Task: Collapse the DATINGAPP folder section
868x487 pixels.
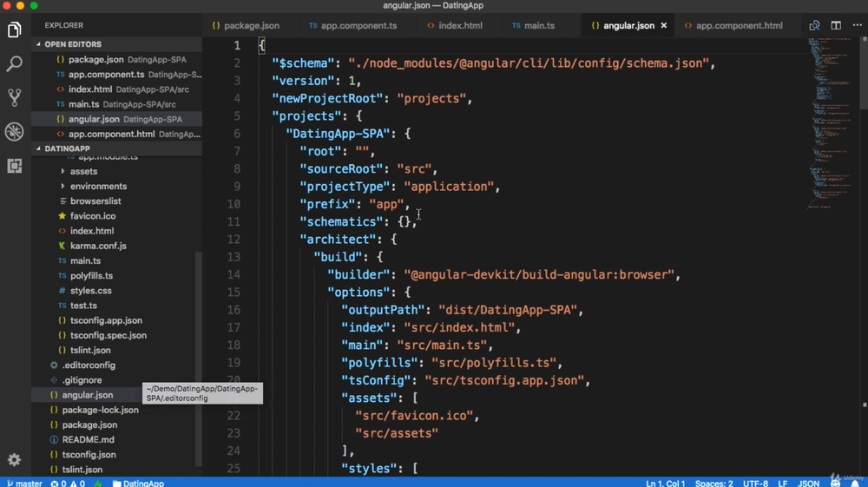Action: tap(116, 148)
